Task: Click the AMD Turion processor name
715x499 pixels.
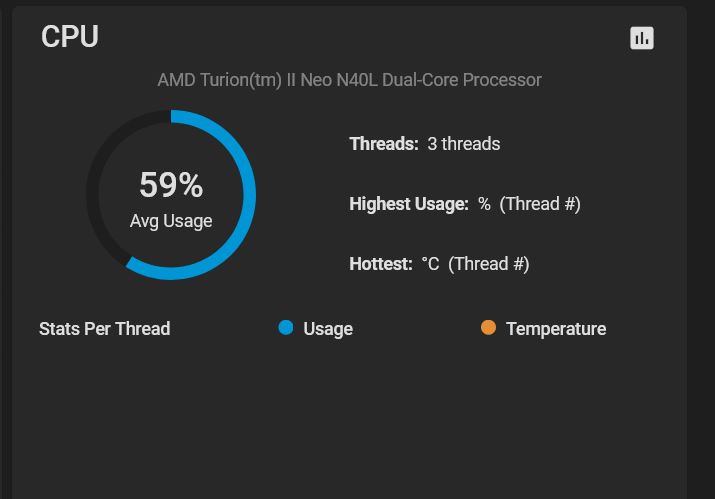Action: tap(350, 80)
